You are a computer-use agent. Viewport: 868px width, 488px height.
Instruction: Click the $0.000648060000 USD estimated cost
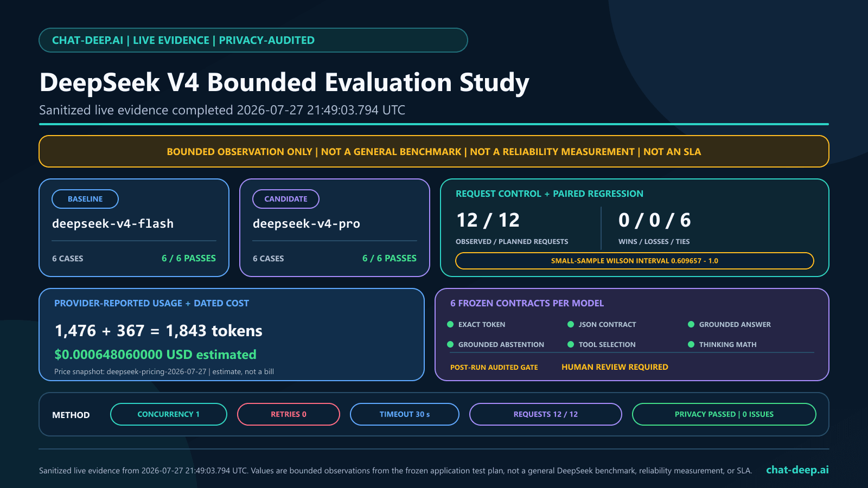(x=155, y=355)
